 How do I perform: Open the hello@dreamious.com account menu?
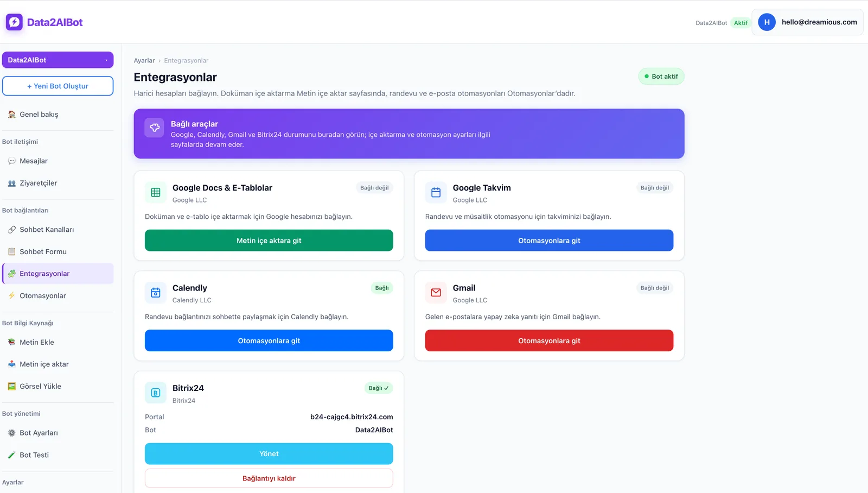tap(807, 22)
